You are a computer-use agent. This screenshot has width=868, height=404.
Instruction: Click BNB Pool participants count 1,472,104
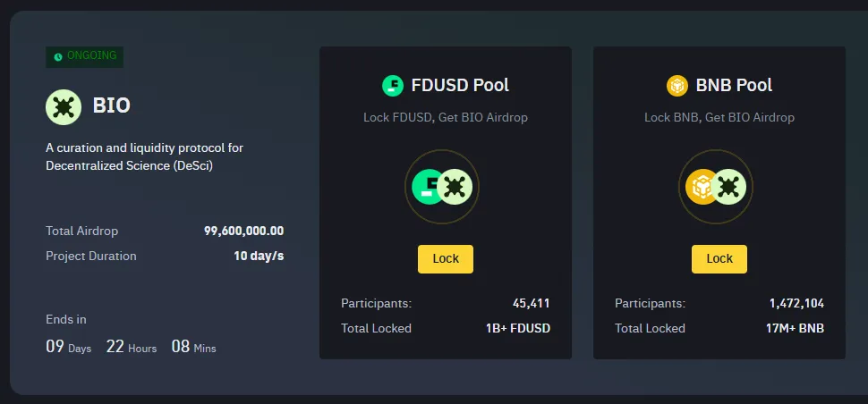point(796,303)
